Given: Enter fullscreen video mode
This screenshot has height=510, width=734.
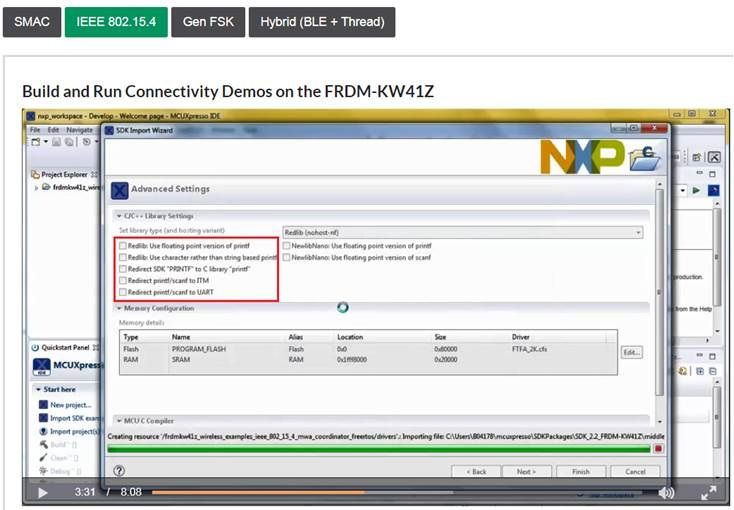Looking at the screenshot, I should click(x=709, y=493).
